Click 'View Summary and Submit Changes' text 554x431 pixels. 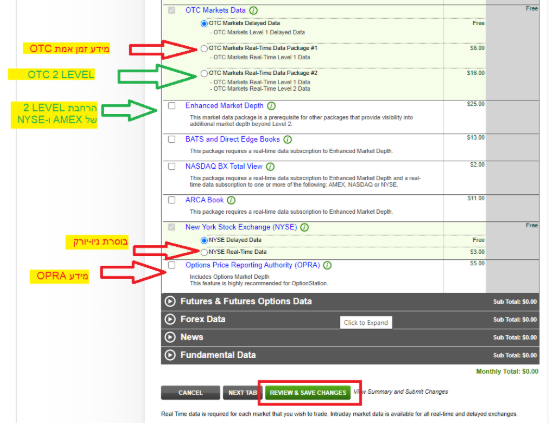click(401, 392)
